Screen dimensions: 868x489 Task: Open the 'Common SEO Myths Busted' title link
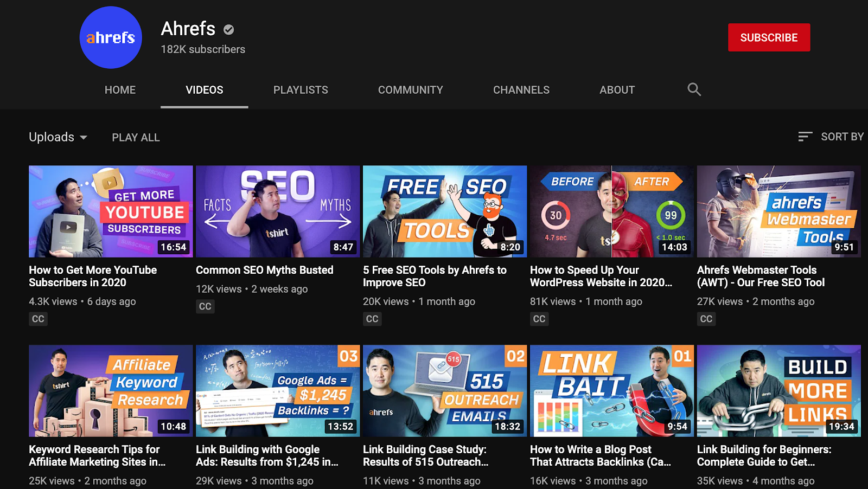265,270
